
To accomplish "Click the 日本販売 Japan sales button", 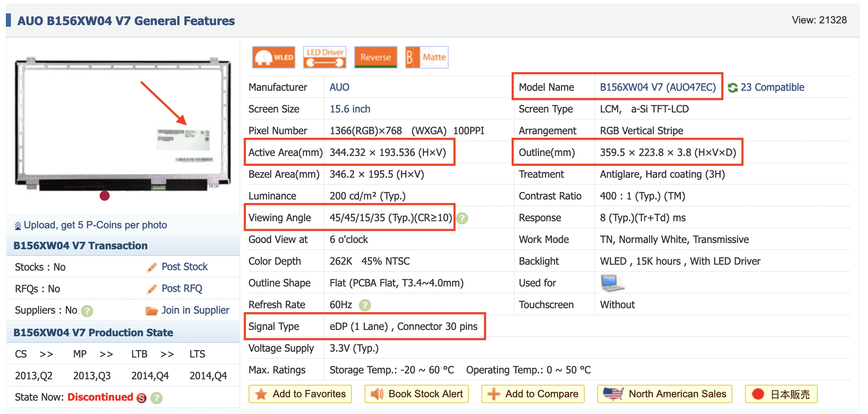I will coord(781,394).
